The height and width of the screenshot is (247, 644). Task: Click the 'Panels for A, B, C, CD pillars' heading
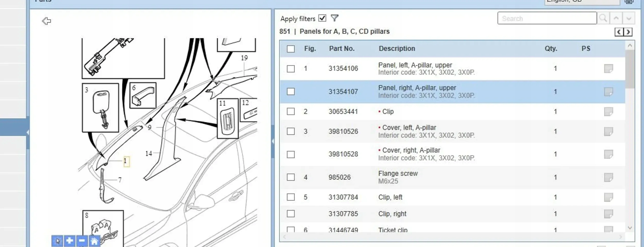345,31
